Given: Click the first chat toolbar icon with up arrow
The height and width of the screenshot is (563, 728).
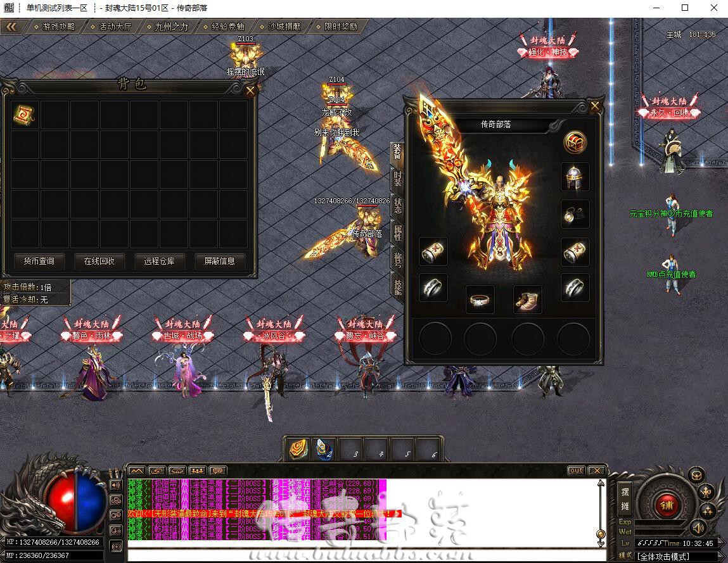Looking at the screenshot, I should coord(136,471).
